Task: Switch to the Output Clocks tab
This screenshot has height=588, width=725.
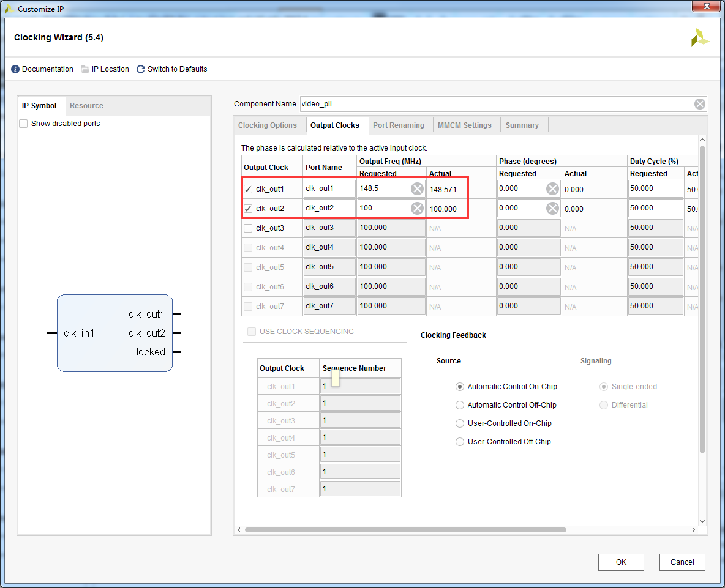Action: click(x=335, y=125)
